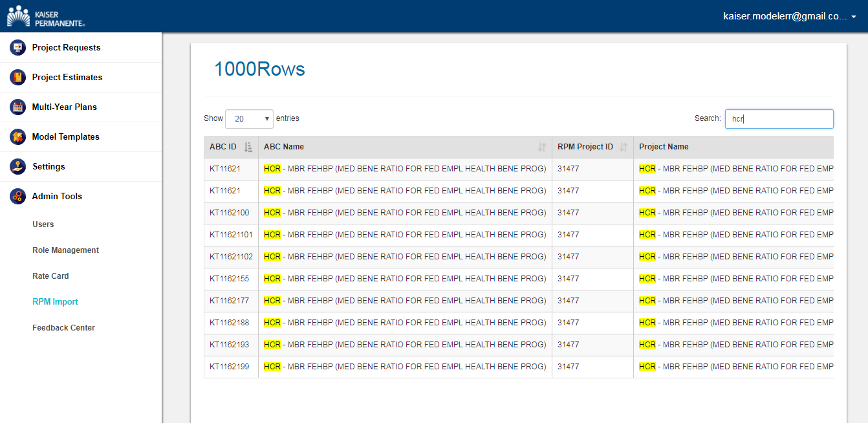The height and width of the screenshot is (423, 868).
Task: Open the Show entries count dropdown
Action: click(249, 119)
